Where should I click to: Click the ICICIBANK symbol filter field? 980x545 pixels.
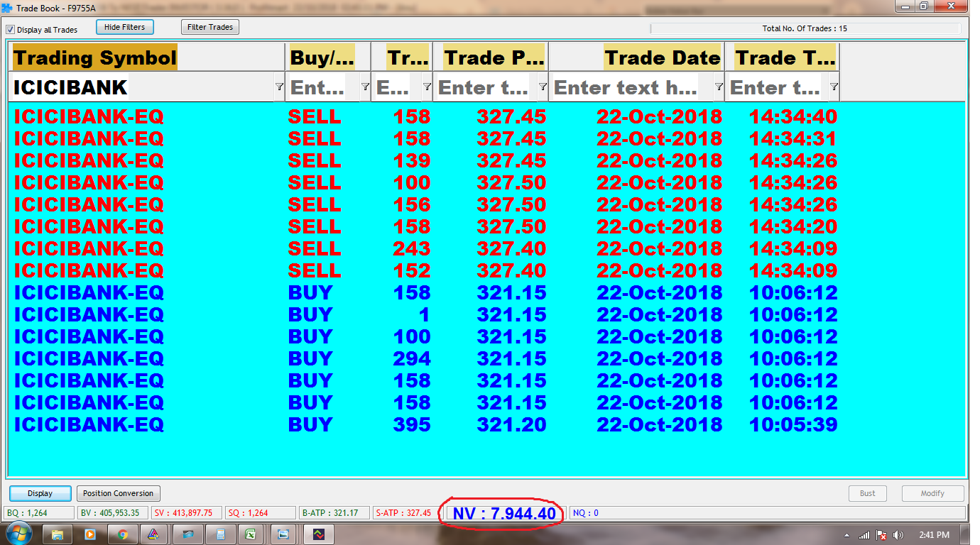(x=142, y=87)
